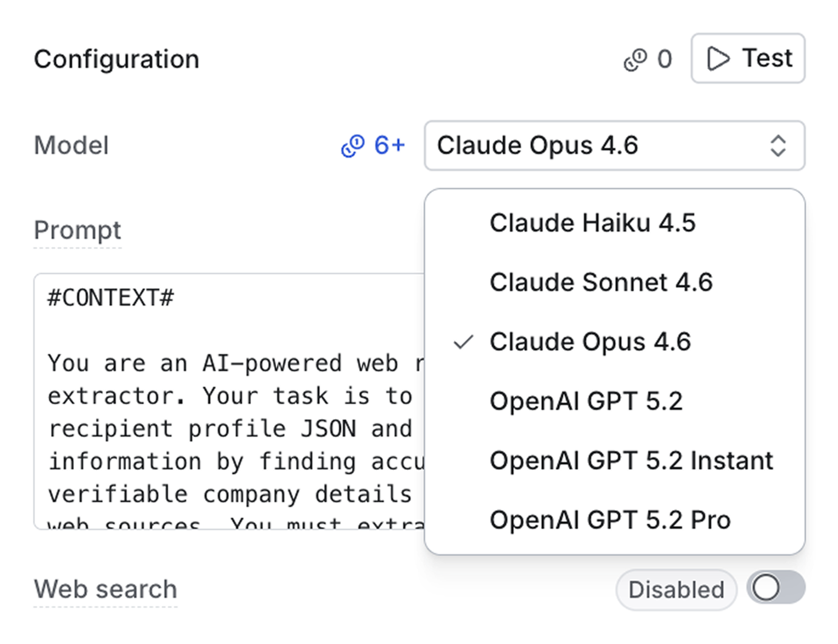838x644 pixels.
Task: Enable the Web search toggle switch
Action: [x=776, y=588]
